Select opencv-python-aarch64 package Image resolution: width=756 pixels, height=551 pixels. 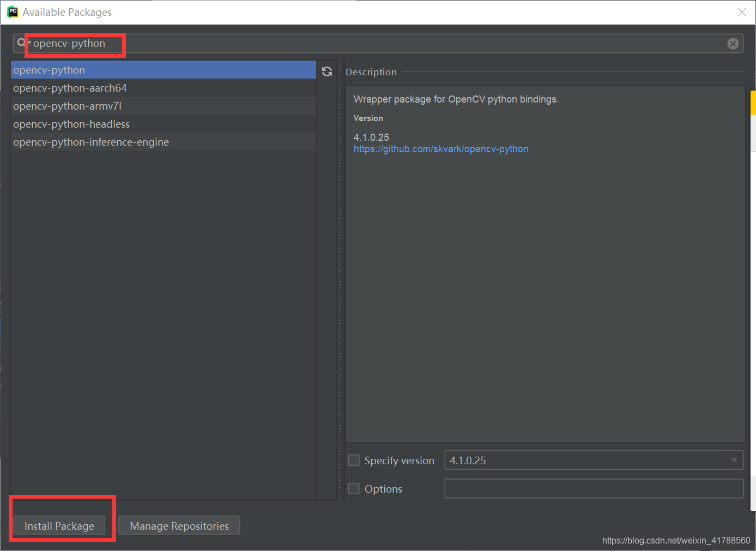164,88
